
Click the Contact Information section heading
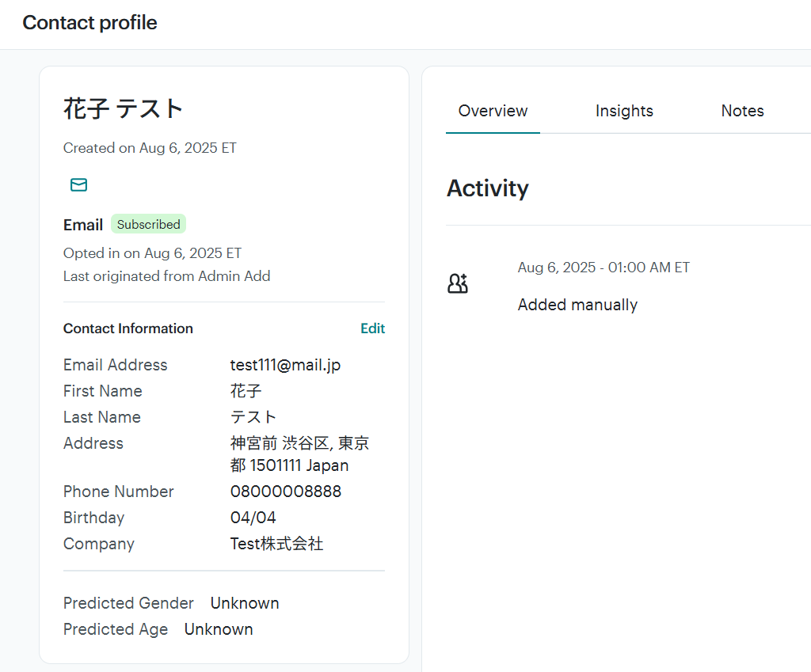(x=128, y=328)
